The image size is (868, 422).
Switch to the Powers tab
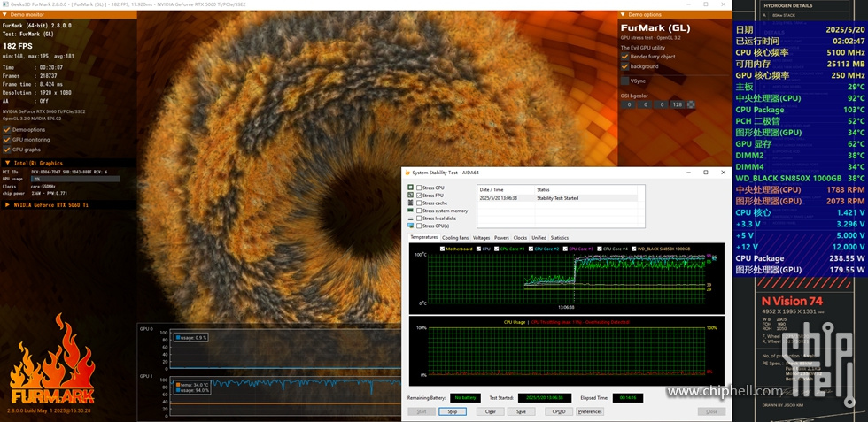[x=501, y=238]
